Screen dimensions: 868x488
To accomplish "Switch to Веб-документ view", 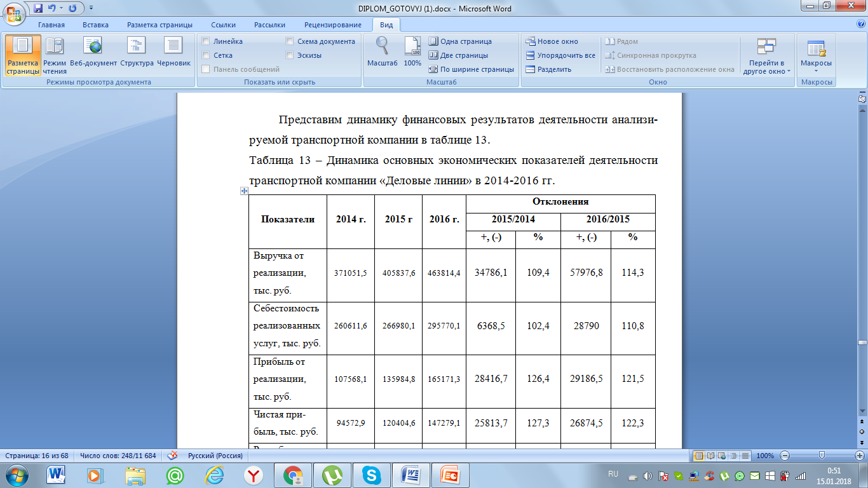I will (93, 51).
